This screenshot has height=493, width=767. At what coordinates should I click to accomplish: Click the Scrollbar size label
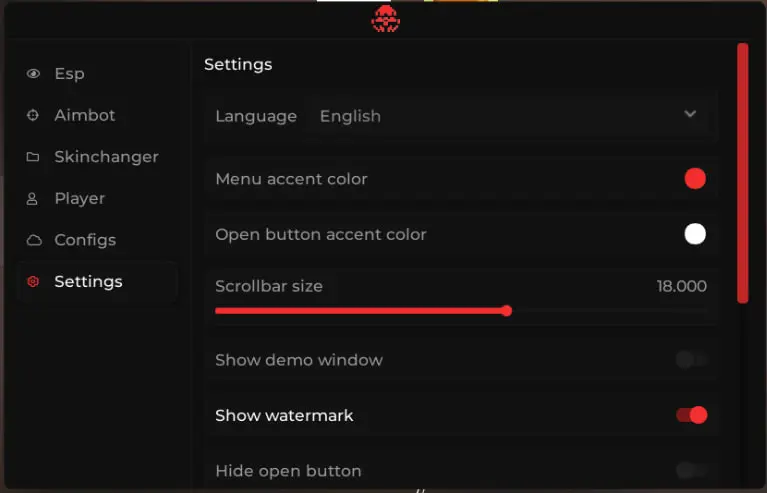pyautogui.click(x=269, y=286)
